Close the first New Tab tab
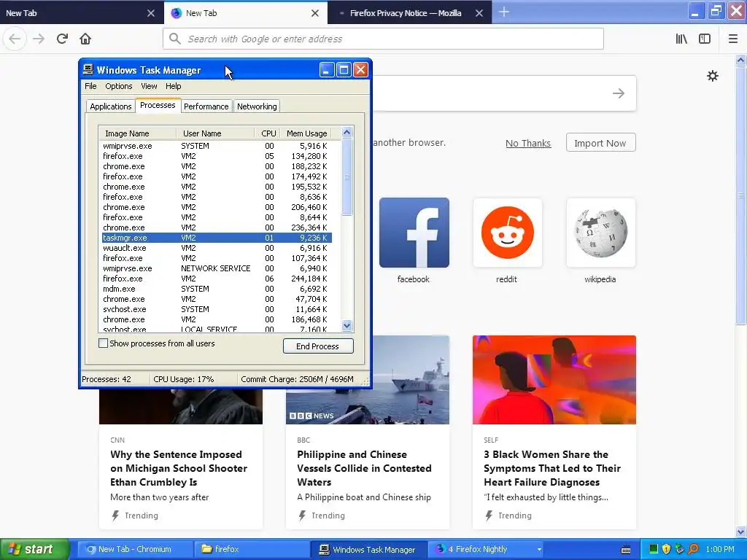Image resolution: width=747 pixels, height=560 pixels. click(151, 13)
